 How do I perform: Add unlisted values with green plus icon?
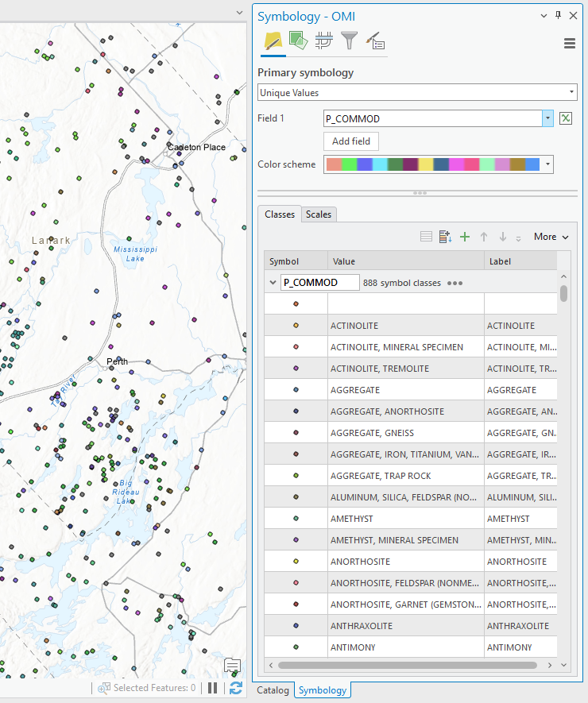click(x=465, y=237)
